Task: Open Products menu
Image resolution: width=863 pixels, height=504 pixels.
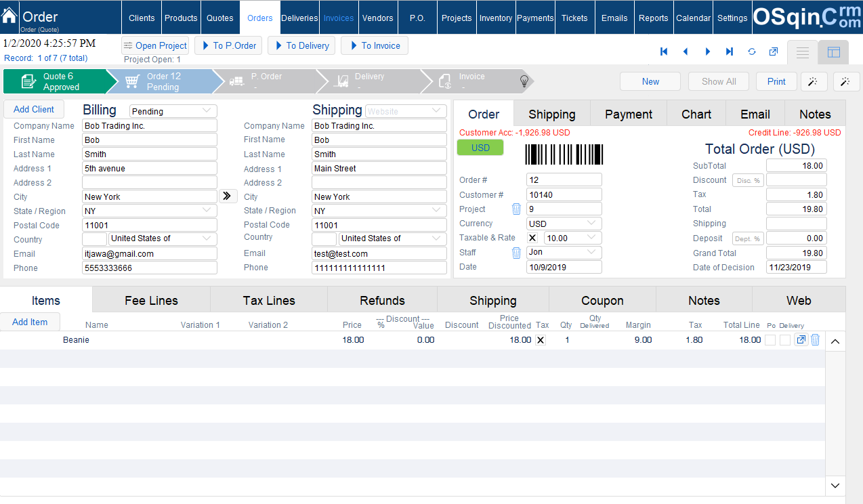Action: 181,18
